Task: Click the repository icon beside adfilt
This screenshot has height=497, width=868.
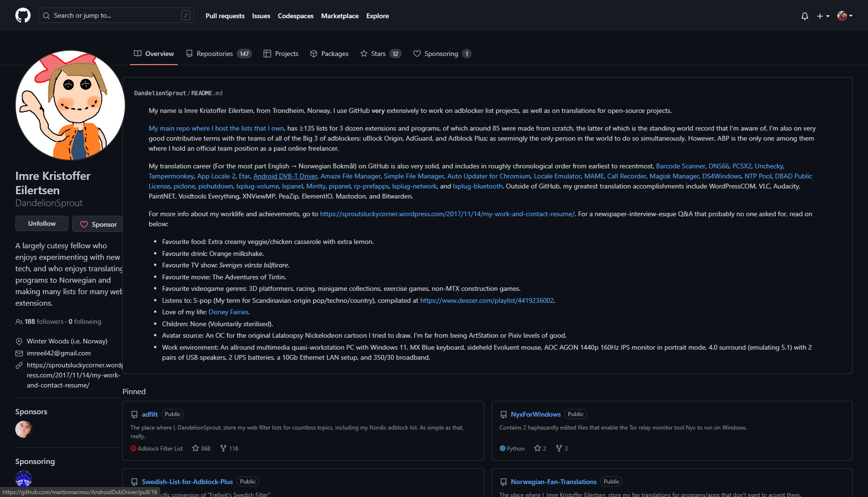Action: [x=134, y=414]
